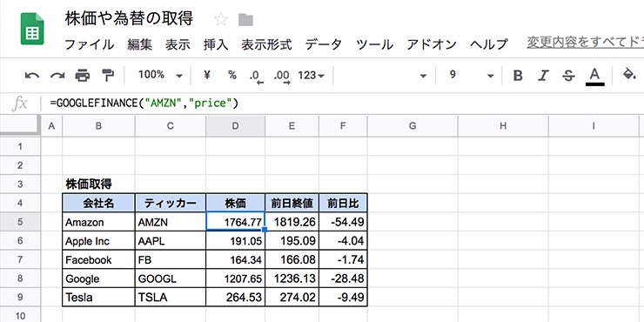
Task: Select the cell showing -9.49
Action: coord(343,297)
